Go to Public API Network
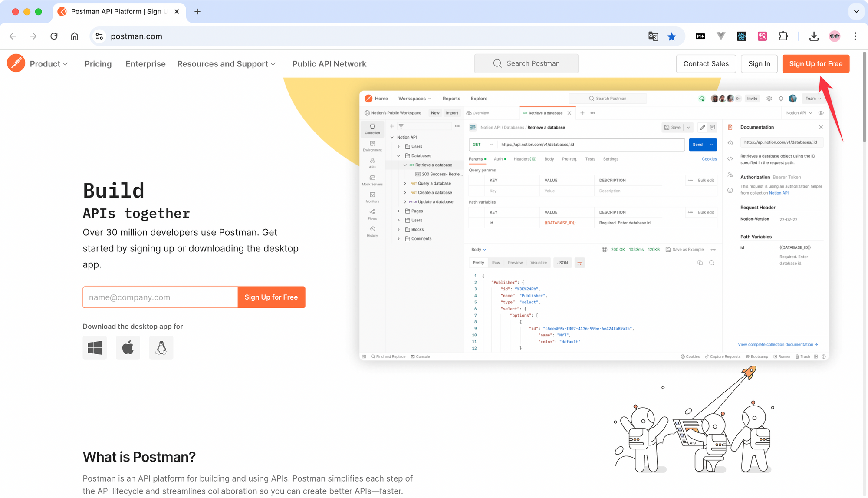Viewport: 868px width, 498px height. click(329, 64)
